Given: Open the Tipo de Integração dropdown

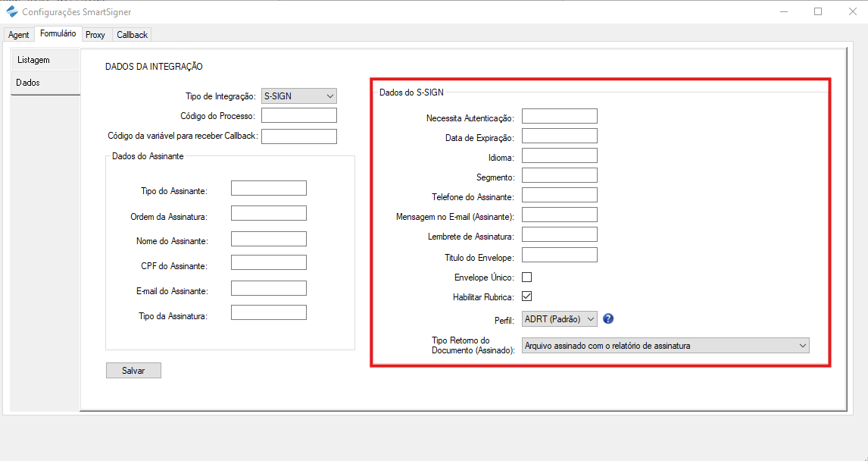Looking at the screenshot, I should 298,96.
